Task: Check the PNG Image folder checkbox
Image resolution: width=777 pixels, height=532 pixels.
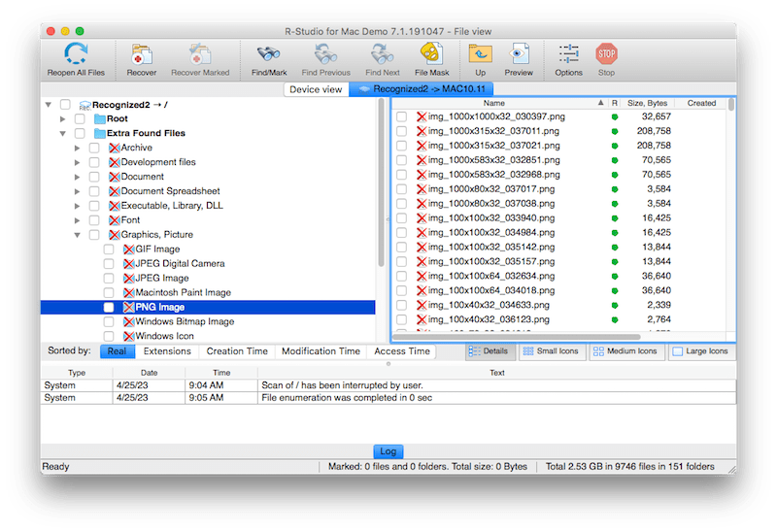Action: [x=110, y=308]
